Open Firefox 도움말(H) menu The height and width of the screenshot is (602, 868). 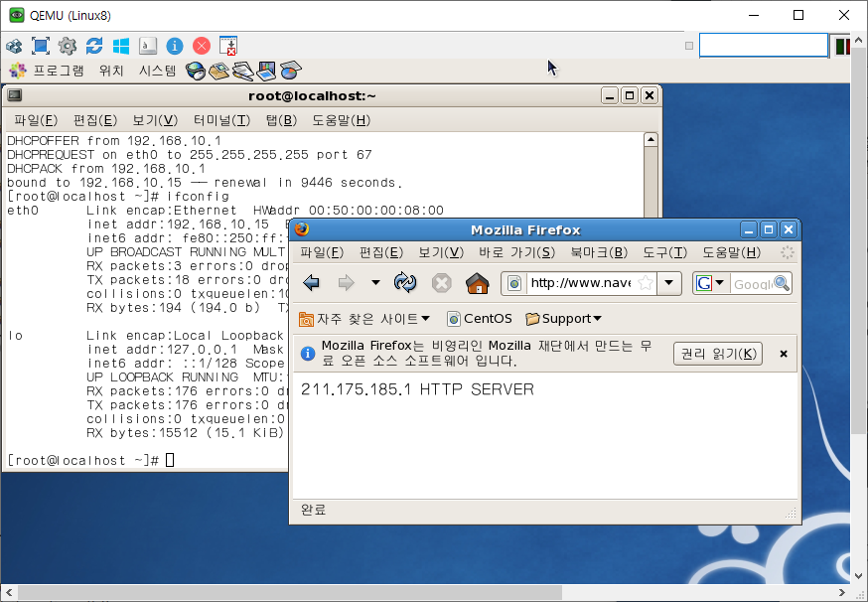(x=732, y=252)
